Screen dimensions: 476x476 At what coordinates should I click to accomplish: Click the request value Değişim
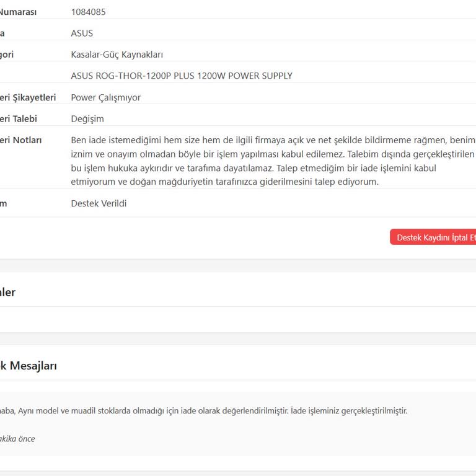pos(87,119)
